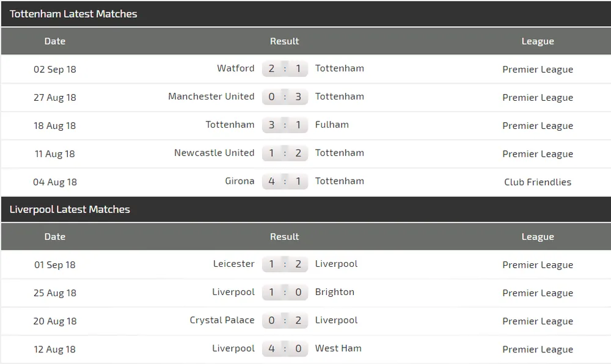Image resolution: width=611 pixels, height=364 pixels.
Task: Select the Brighton team name
Action: [x=334, y=292]
